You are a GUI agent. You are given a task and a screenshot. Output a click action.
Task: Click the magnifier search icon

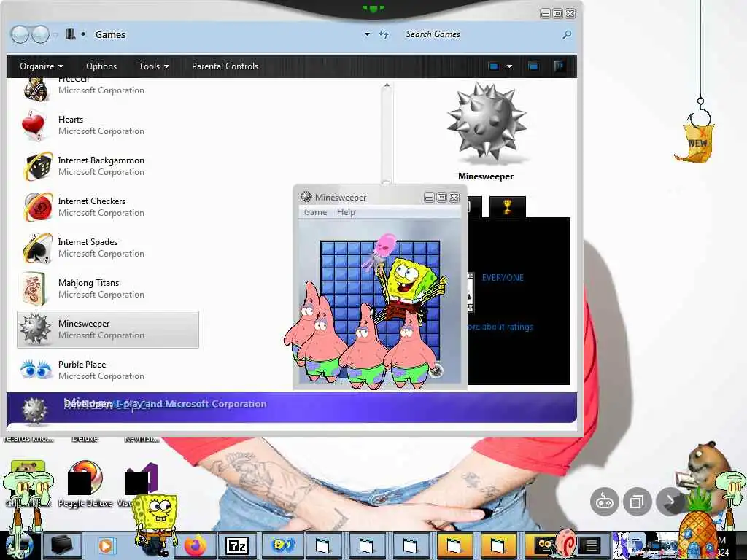point(566,34)
